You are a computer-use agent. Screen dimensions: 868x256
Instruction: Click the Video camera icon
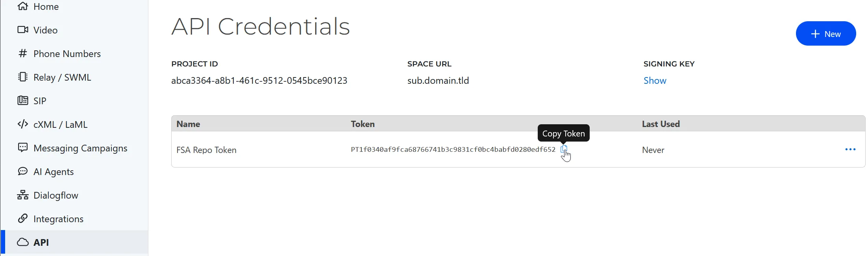[x=23, y=30]
